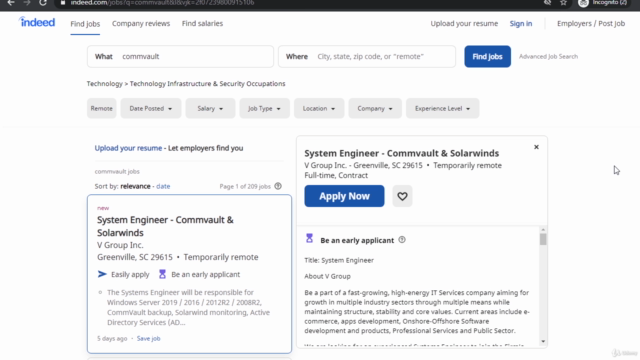Viewport: 640px width, 360px height.
Task: Click 'Page 1 of 209 jobs' text
Action: click(245, 187)
